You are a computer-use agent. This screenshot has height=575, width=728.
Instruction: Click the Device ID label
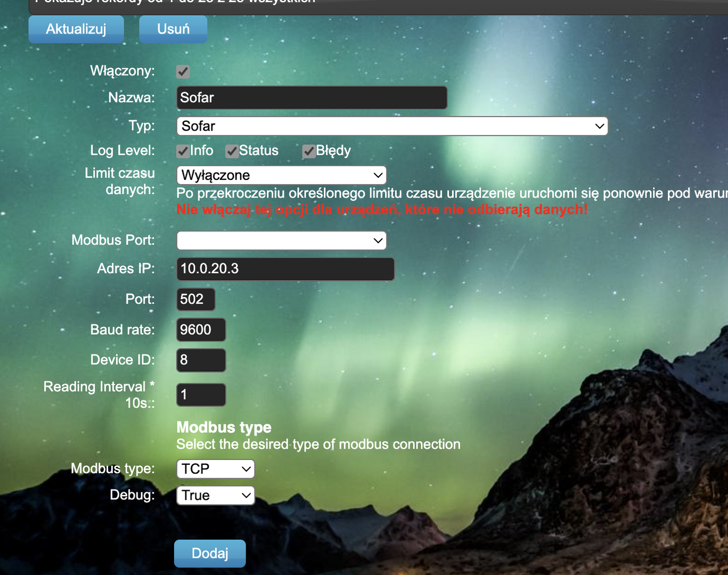click(122, 360)
